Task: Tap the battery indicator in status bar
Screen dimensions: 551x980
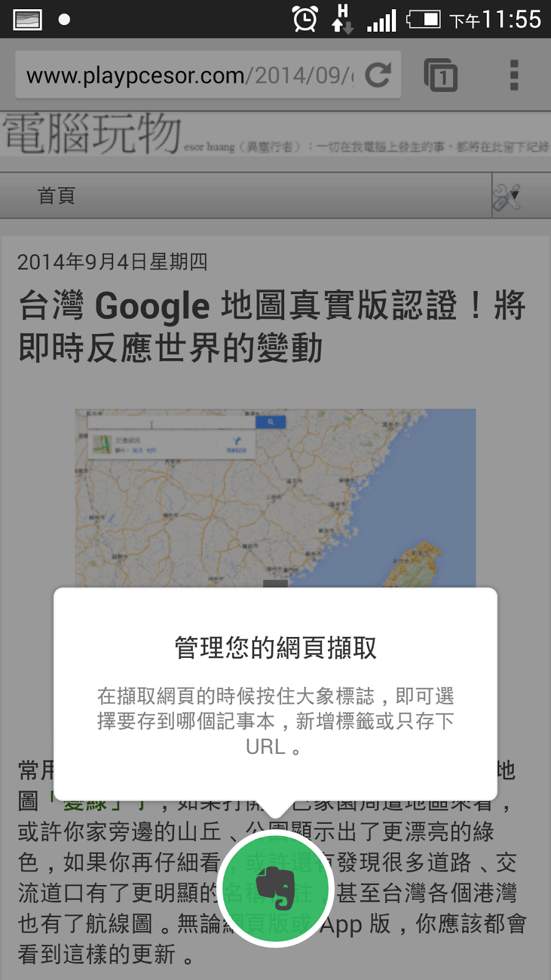Action: click(x=424, y=20)
